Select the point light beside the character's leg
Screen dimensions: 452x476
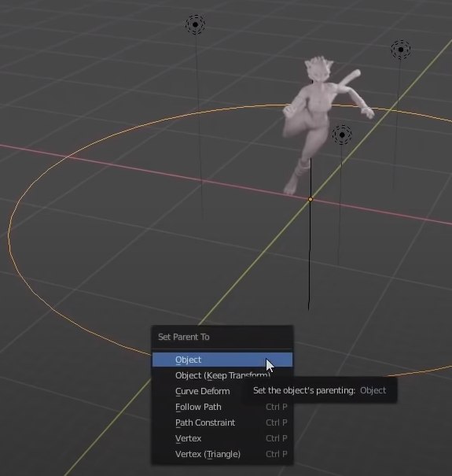[342, 135]
